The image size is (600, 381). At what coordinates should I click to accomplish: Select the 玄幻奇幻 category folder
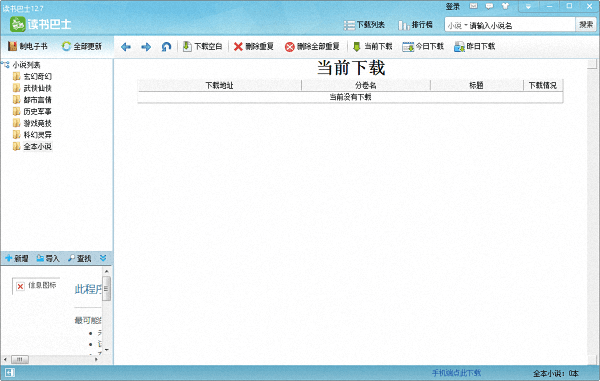[33, 77]
